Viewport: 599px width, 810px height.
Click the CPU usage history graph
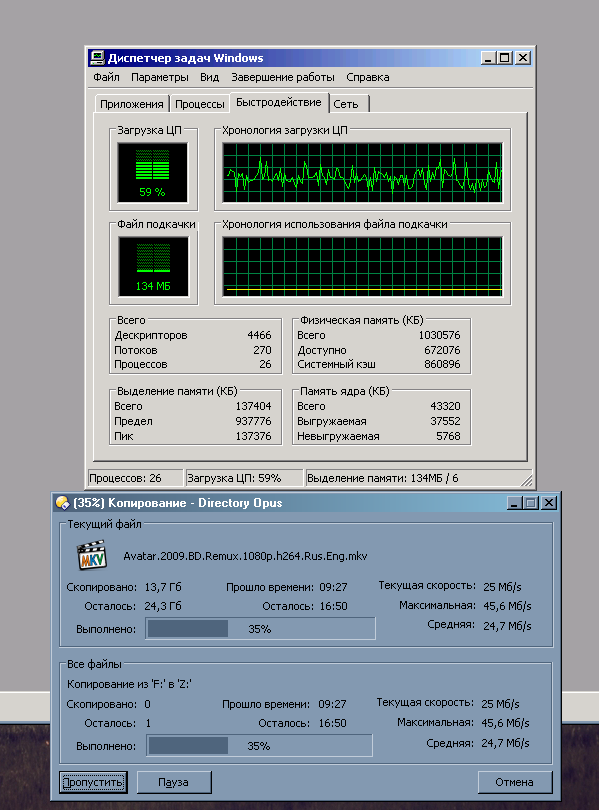click(x=362, y=173)
